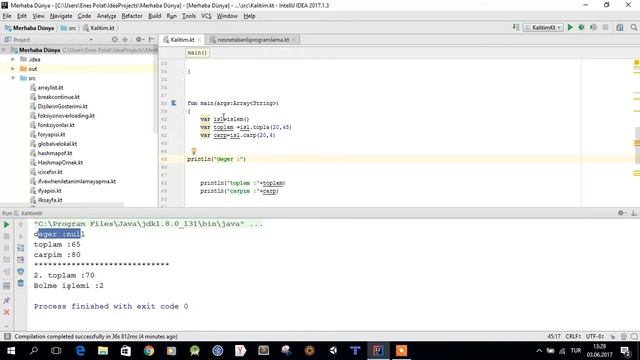Viewport: 640px width, 360px height.
Task: Click the Kalitim.kt breadcrumb
Action: click(x=99, y=28)
